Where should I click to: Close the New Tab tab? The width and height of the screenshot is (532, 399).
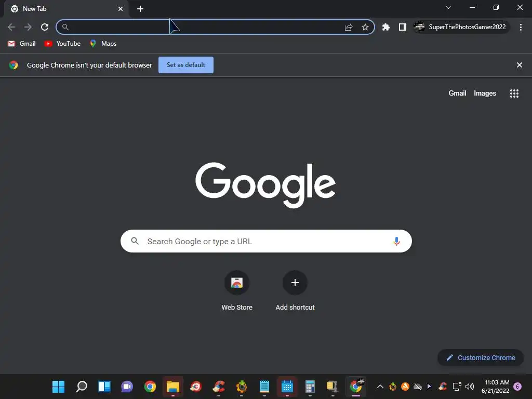point(121,9)
